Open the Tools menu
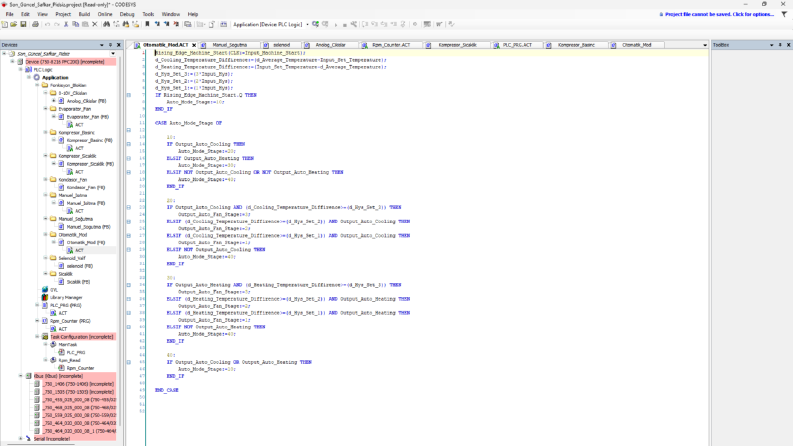Viewport: 793px width, 446px height. coord(148,14)
